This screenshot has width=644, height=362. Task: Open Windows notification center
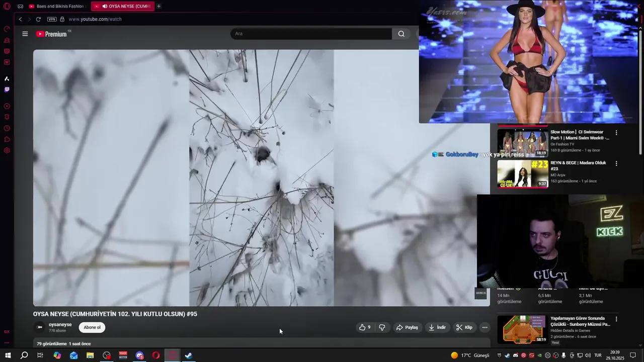coord(633,355)
